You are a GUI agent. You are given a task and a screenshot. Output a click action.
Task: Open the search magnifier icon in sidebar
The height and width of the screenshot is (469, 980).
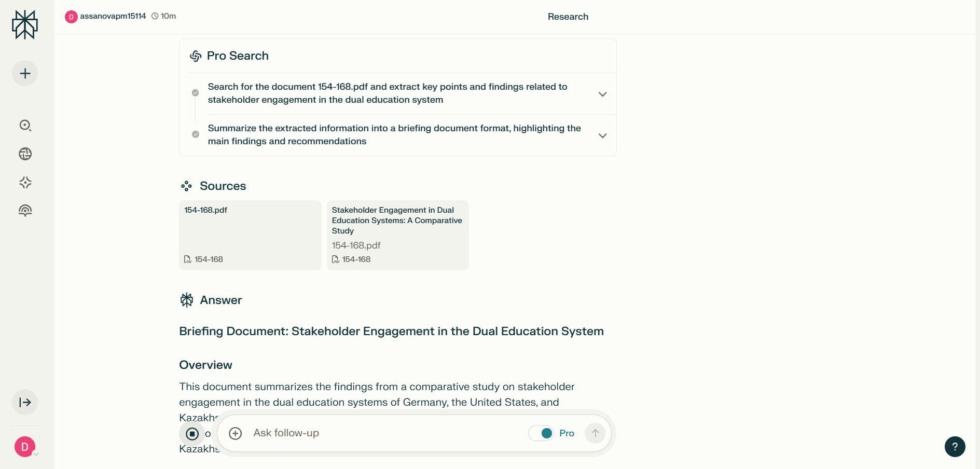pyautogui.click(x=25, y=126)
